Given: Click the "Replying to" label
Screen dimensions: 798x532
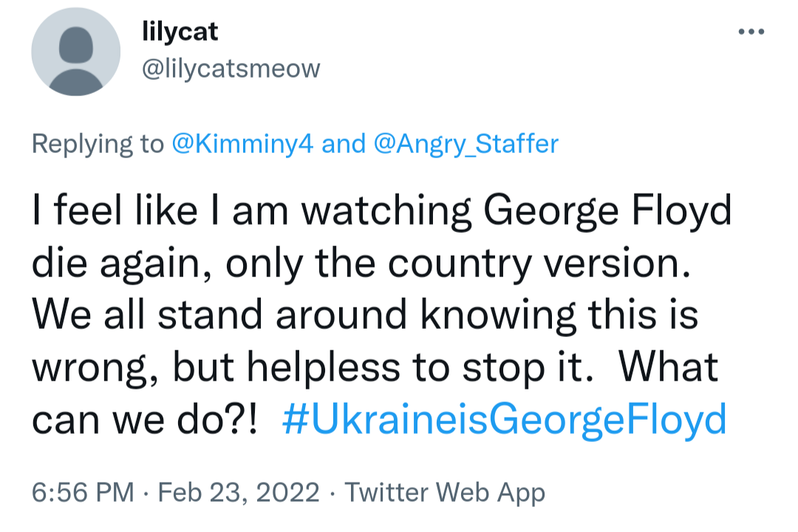Looking at the screenshot, I should point(97,143).
